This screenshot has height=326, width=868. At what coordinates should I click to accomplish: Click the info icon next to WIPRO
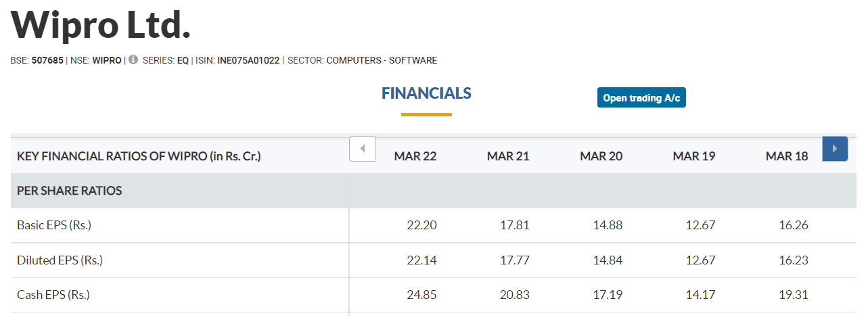pyautogui.click(x=133, y=60)
